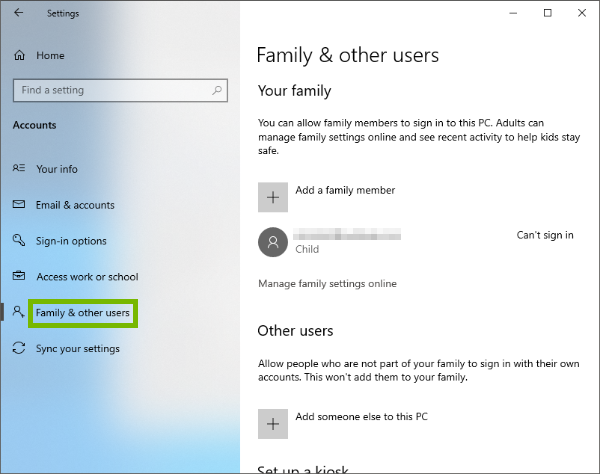Open Sign-in options section
Image resolution: width=600 pixels, height=474 pixels.
[x=71, y=241]
